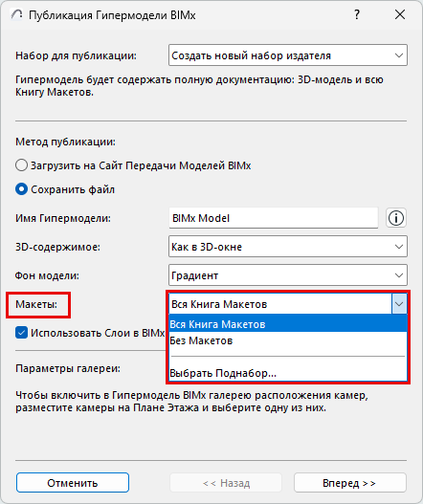The height and width of the screenshot is (504, 423).
Task: Click the << Назад button
Action: pos(226,483)
